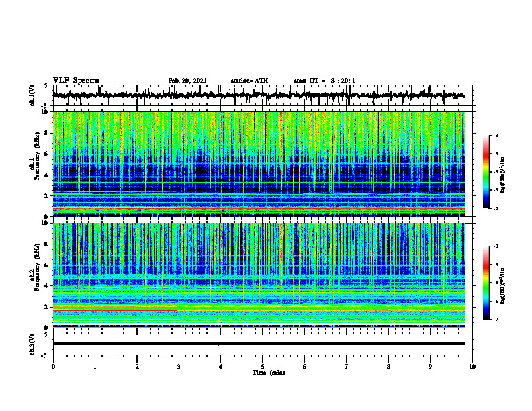Click the "start UT = 8:20:1" header text
This screenshot has height=411, width=532.
pyautogui.click(x=324, y=81)
